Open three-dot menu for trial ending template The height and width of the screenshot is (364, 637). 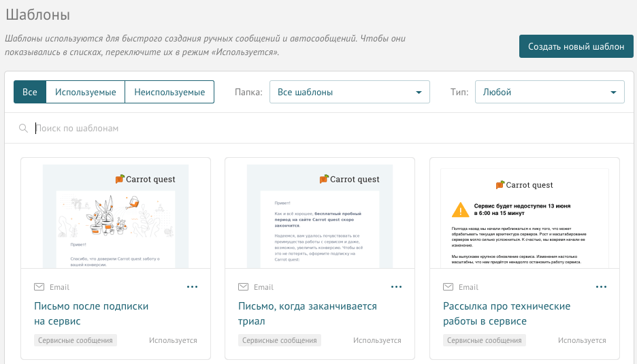(x=396, y=287)
